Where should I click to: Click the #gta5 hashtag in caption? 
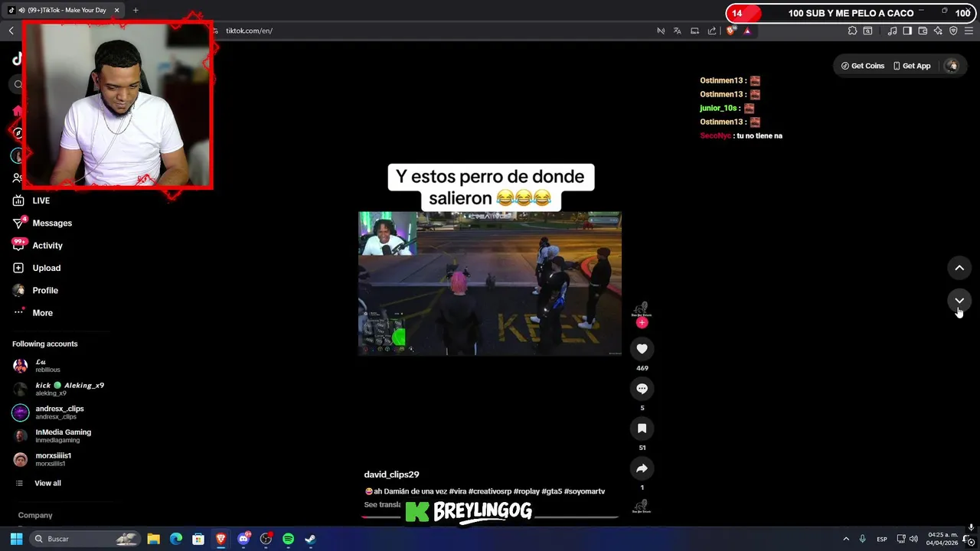pos(551,491)
